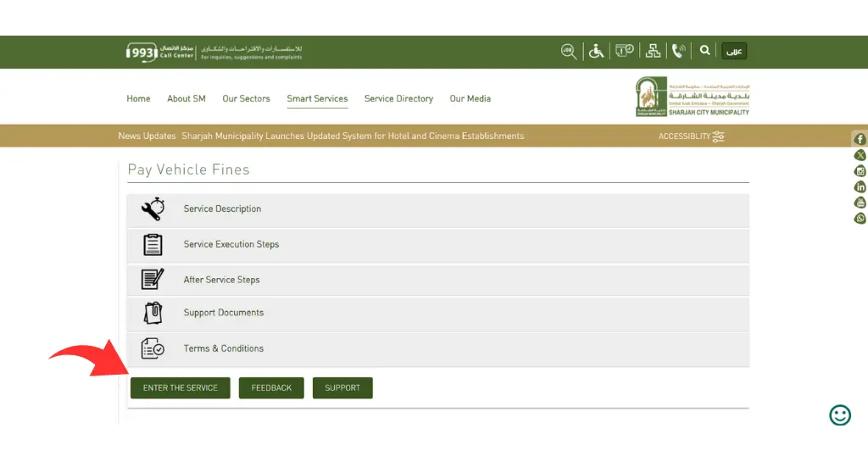Click the wrench Service Description icon
The image size is (868, 473).
(x=153, y=209)
